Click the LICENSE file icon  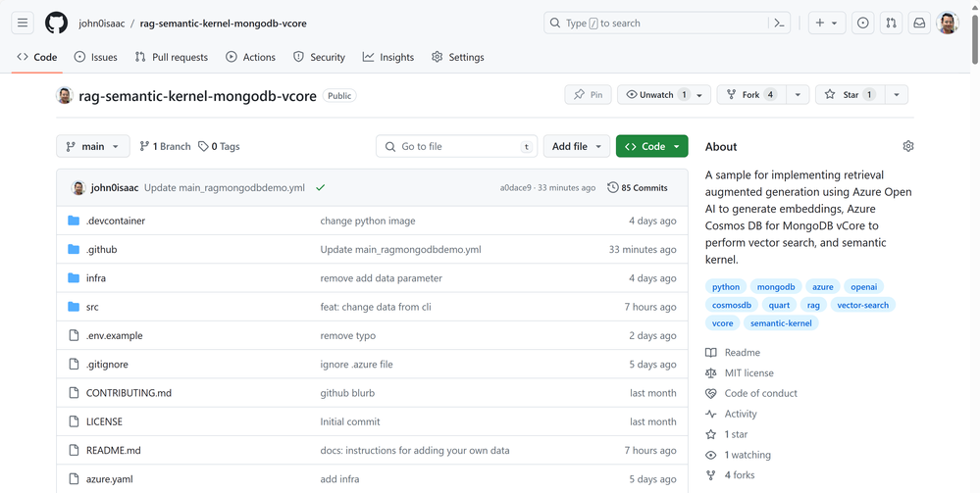click(74, 421)
